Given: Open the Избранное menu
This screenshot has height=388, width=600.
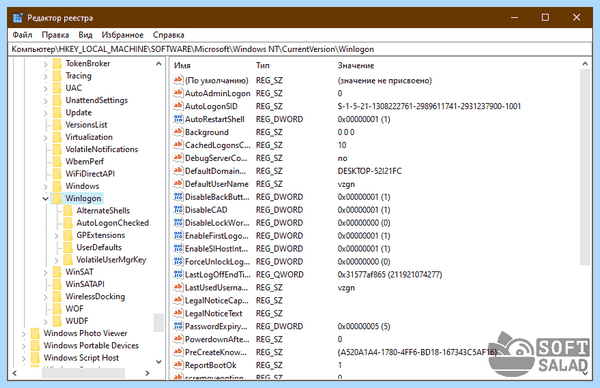Looking at the screenshot, I should (122, 35).
